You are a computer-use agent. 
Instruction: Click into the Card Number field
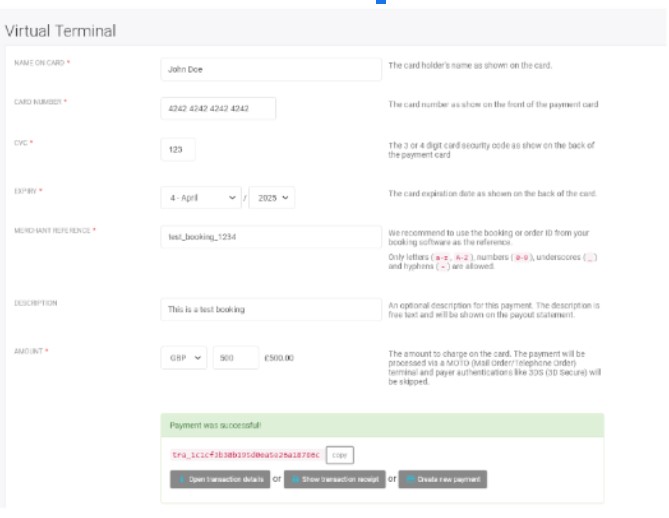point(218,109)
